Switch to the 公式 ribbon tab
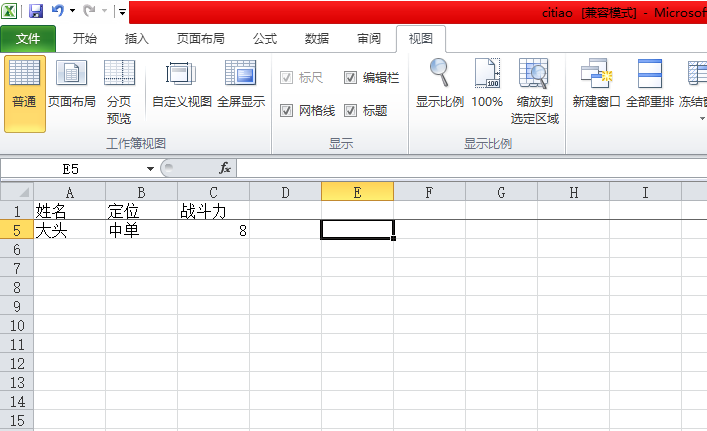 (x=265, y=39)
